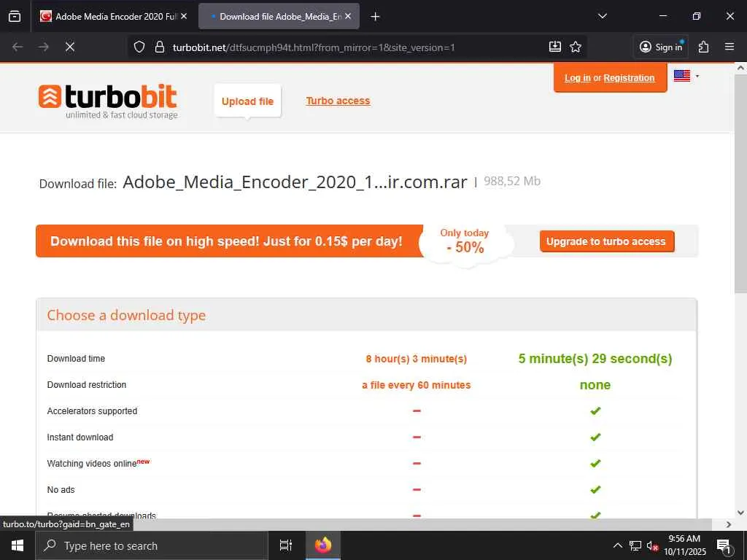This screenshot has height=560, width=747.
Task: Show hidden system tray icons
Action: click(617, 545)
